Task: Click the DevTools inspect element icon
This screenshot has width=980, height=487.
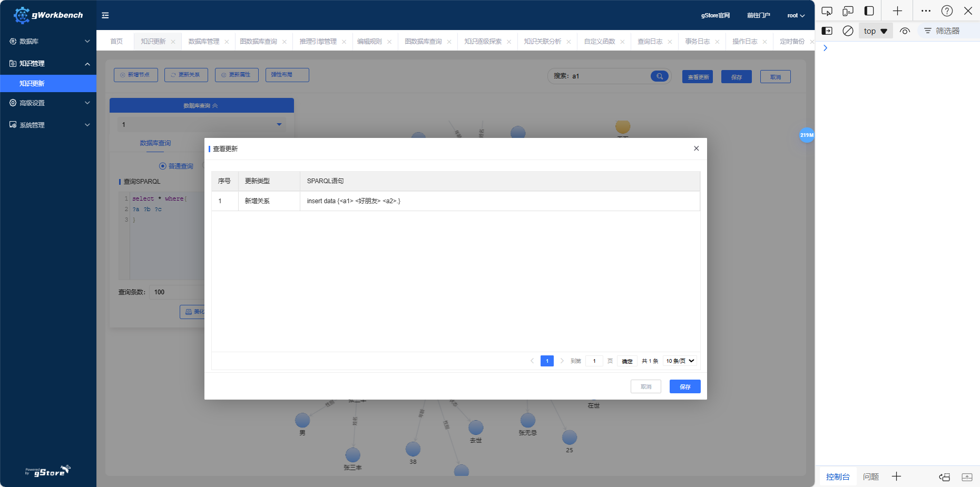Action: [x=827, y=11]
